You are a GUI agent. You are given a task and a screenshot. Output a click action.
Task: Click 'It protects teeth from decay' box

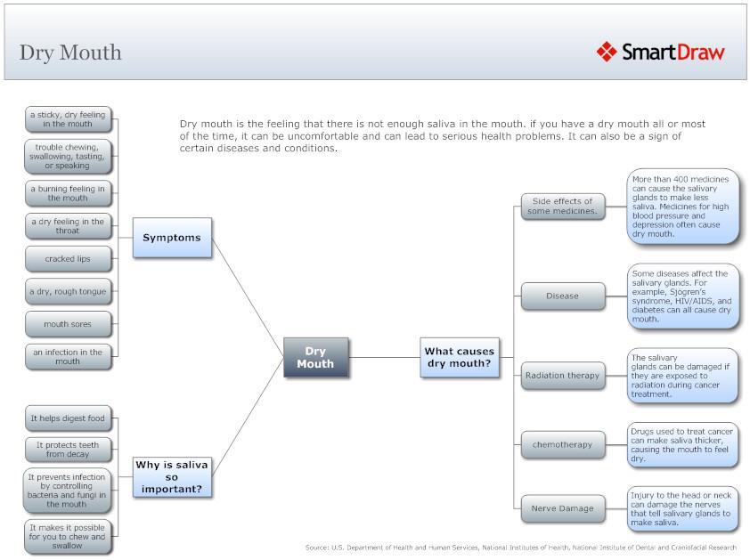[x=68, y=449]
